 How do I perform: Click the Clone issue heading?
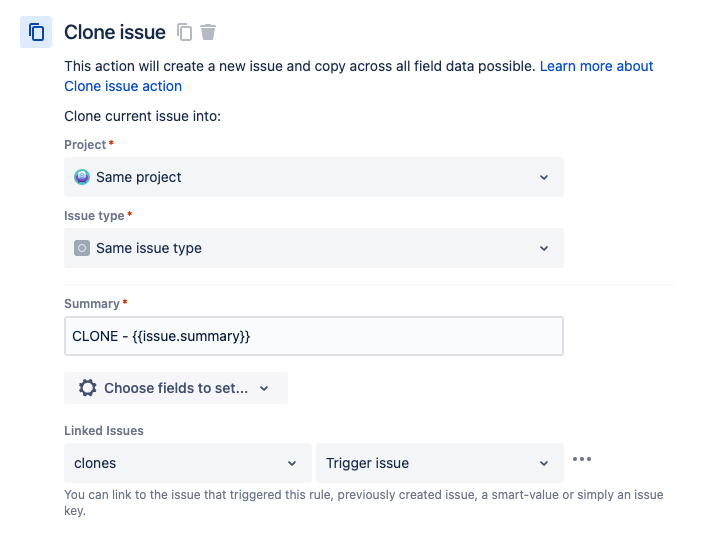coord(115,32)
